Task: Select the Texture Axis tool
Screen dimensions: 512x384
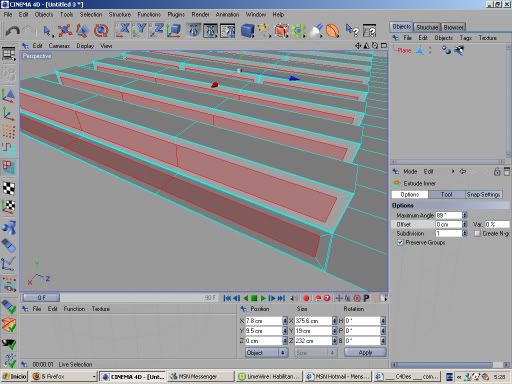Action: click(x=8, y=207)
